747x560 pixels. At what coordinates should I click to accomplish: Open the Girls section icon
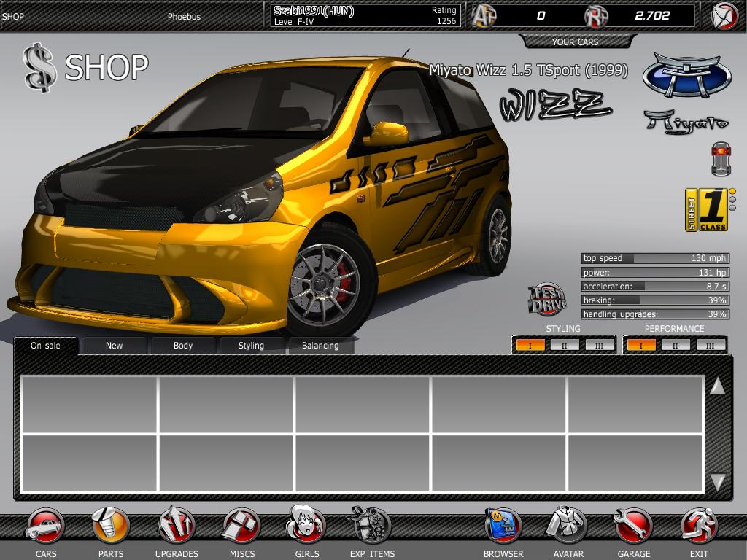pyautogui.click(x=306, y=525)
